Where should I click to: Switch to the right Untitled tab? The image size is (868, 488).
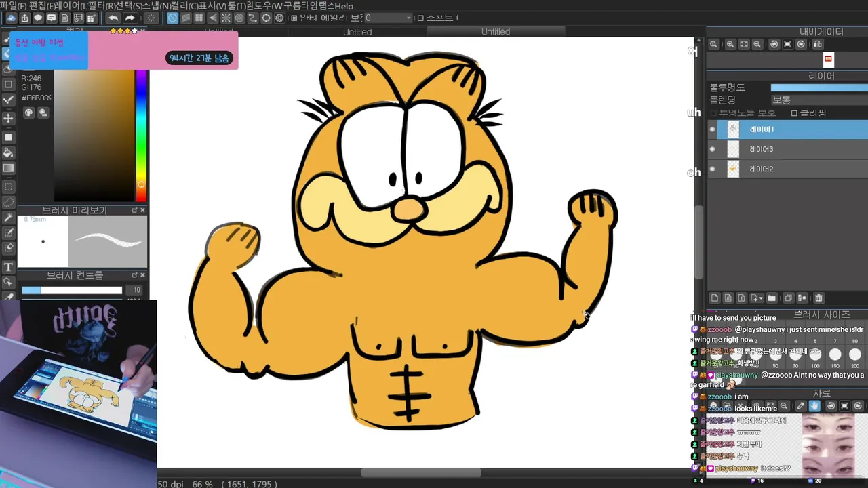click(x=496, y=32)
